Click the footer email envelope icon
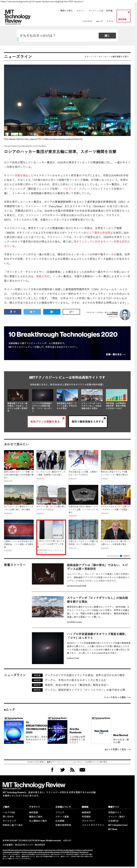The image size is (137, 868). pyautogui.click(x=82, y=770)
